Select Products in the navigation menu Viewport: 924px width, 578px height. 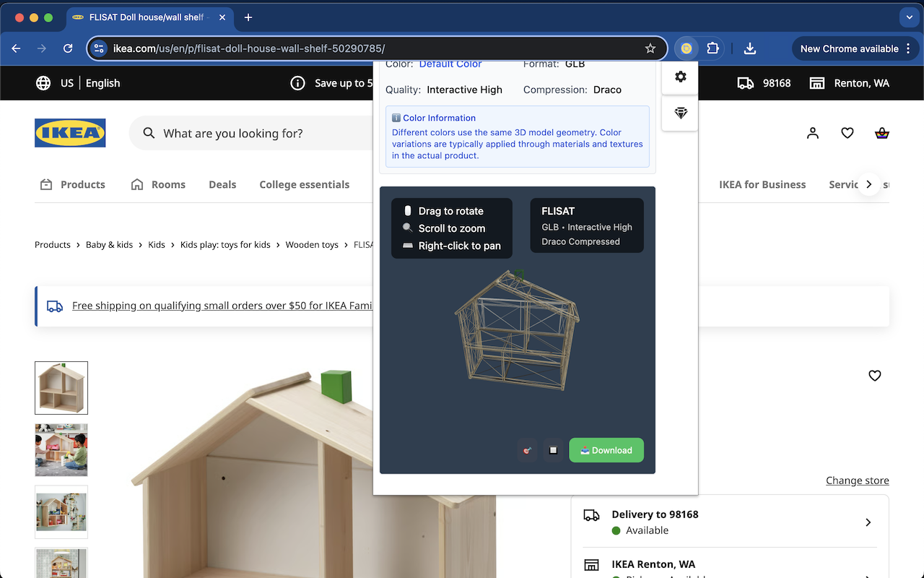point(82,184)
